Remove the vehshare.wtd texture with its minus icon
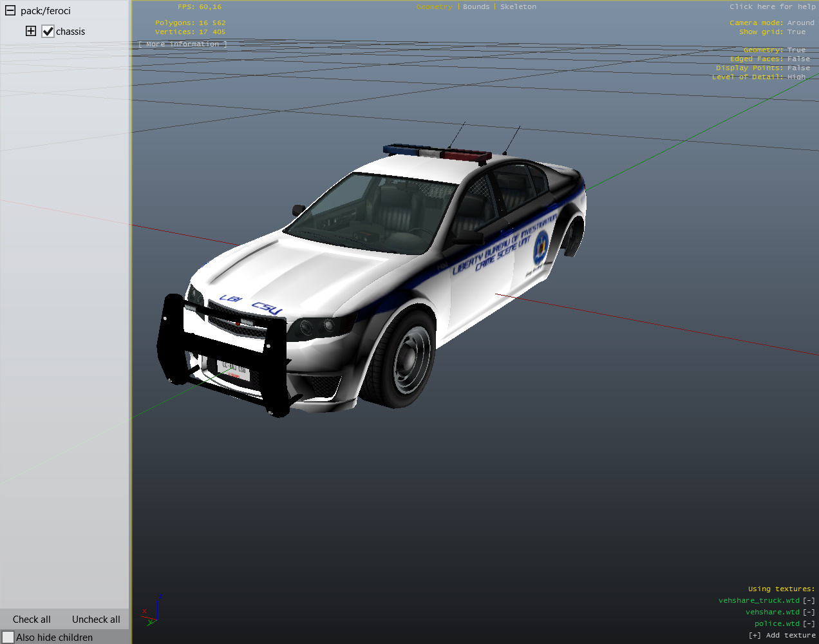This screenshot has height=644, width=819. [809, 612]
